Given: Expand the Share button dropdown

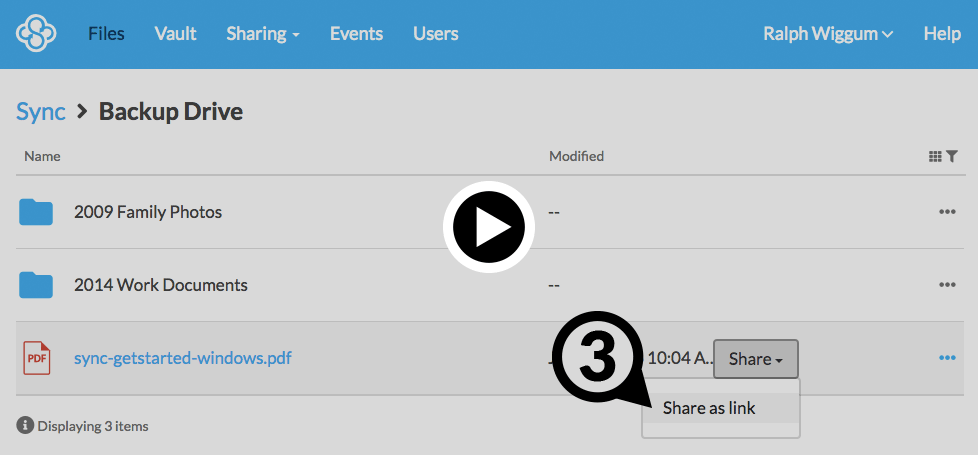Looking at the screenshot, I should pyautogui.click(x=755, y=359).
